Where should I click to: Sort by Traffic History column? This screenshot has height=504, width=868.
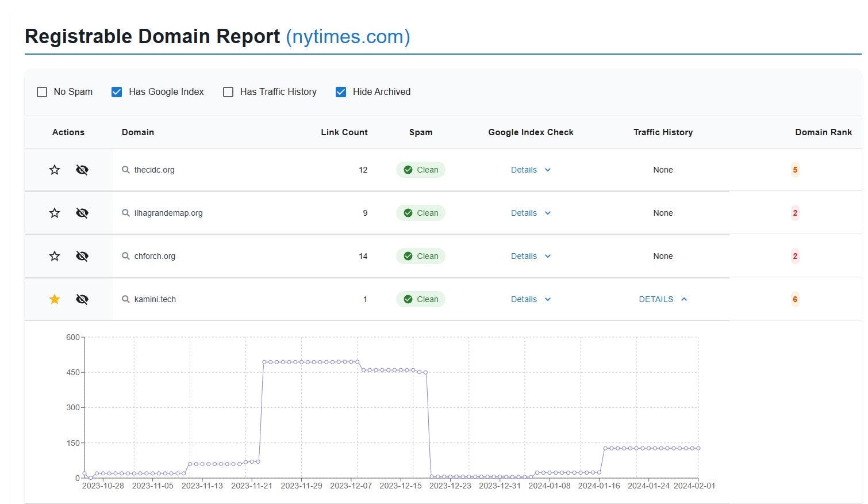pos(663,132)
